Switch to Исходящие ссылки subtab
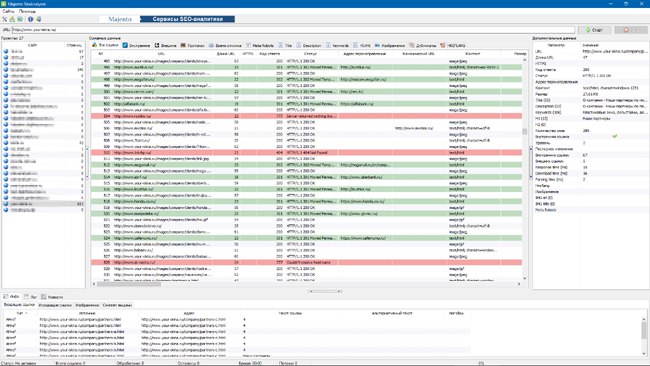Image resolution: width=650 pixels, height=366 pixels. pos(55,305)
